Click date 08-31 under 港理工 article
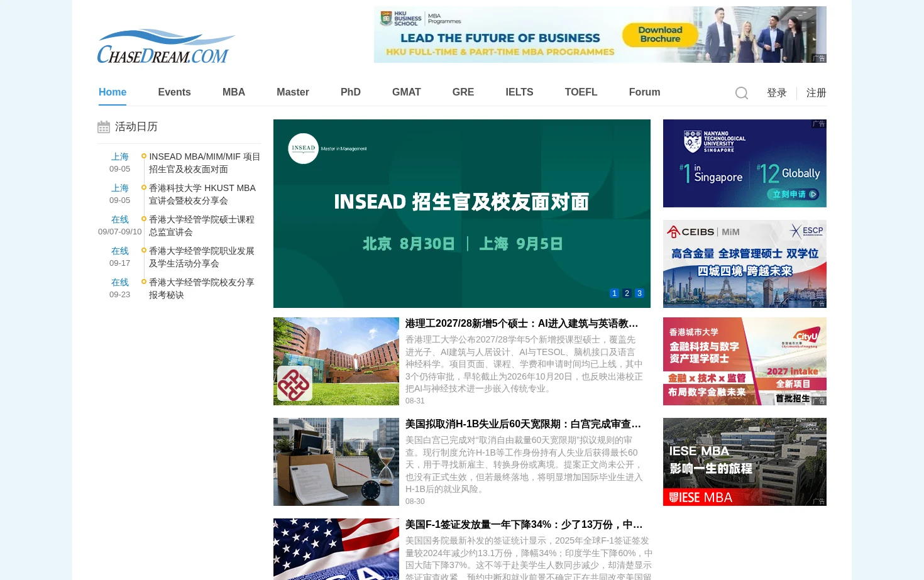The height and width of the screenshot is (580, 924). click(415, 401)
